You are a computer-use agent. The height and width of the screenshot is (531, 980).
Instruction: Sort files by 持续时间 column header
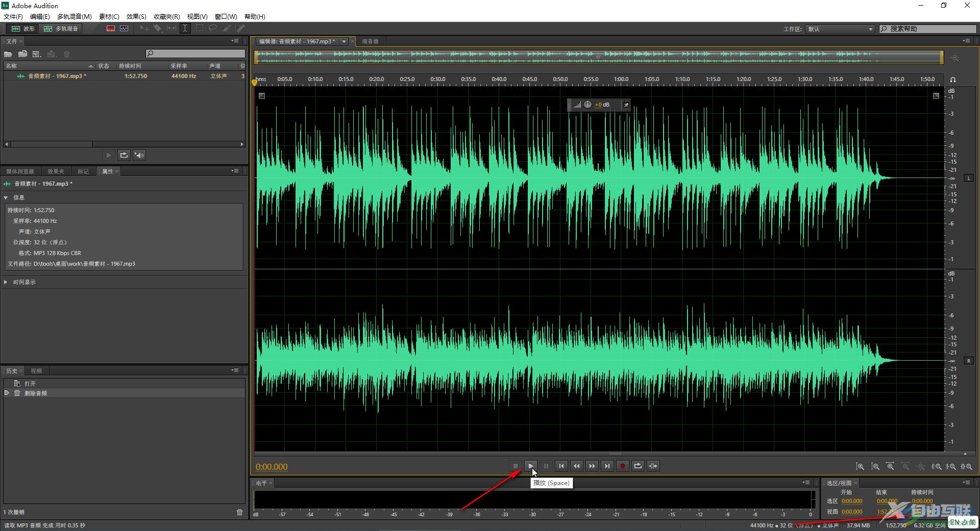click(x=142, y=66)
